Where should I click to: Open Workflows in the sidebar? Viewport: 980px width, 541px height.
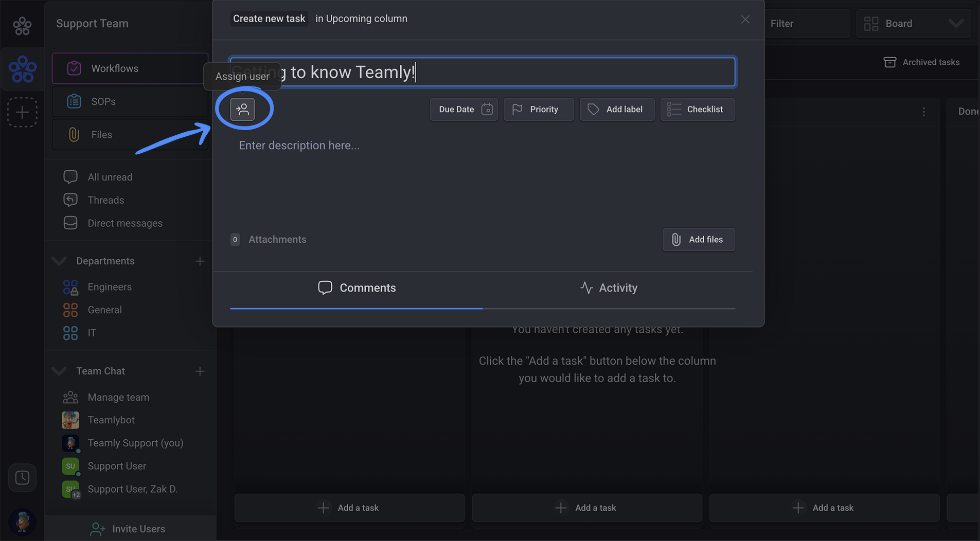click(130, 68)
